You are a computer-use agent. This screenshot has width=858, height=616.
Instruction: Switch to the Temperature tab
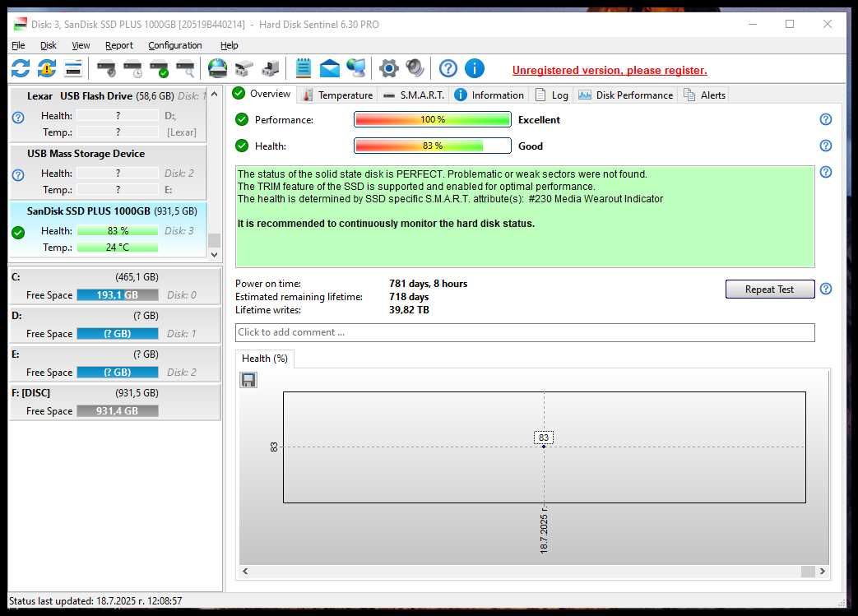[x=337, y=95]
